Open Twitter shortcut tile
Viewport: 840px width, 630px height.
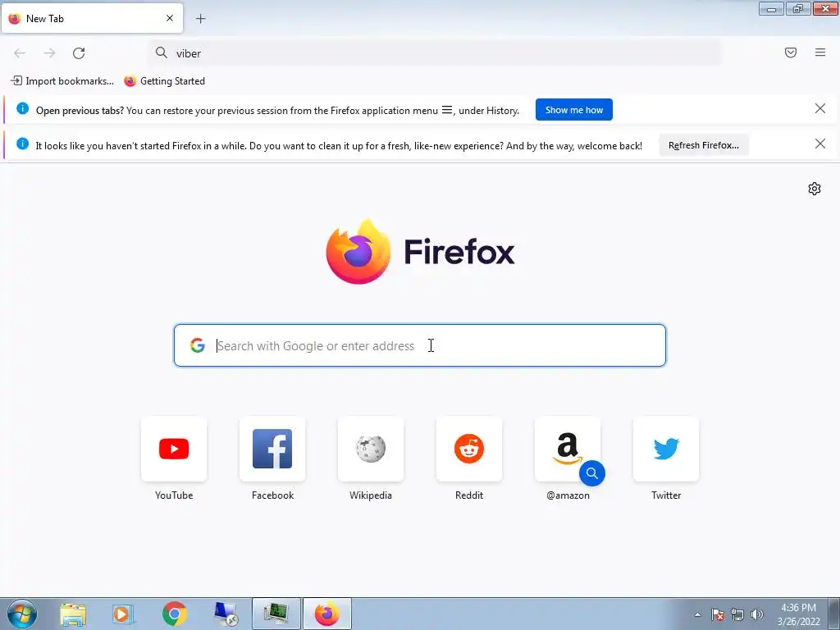pyautogui.click(x=666, y=449)
